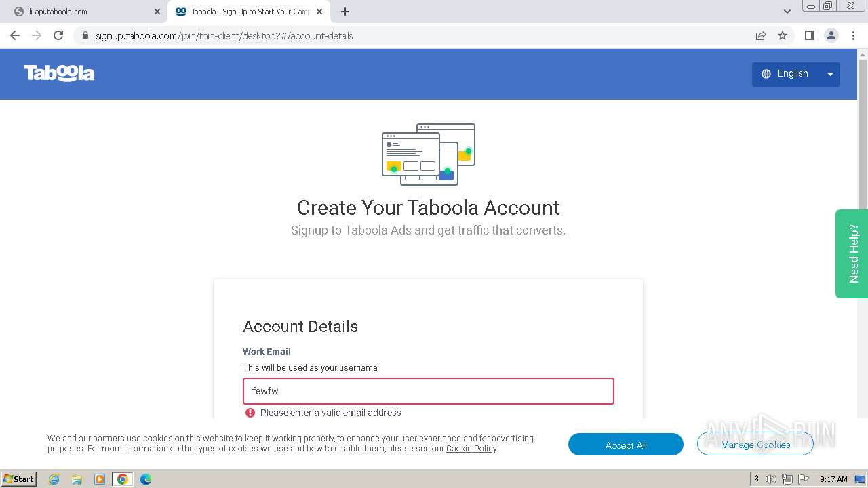
Task: Share this page icon
Action: [761, 35]
